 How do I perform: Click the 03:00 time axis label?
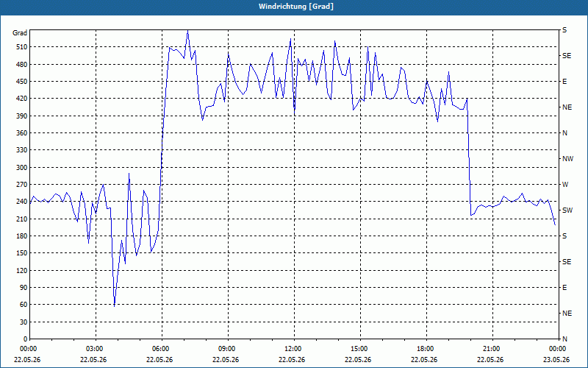click(94, 349)
